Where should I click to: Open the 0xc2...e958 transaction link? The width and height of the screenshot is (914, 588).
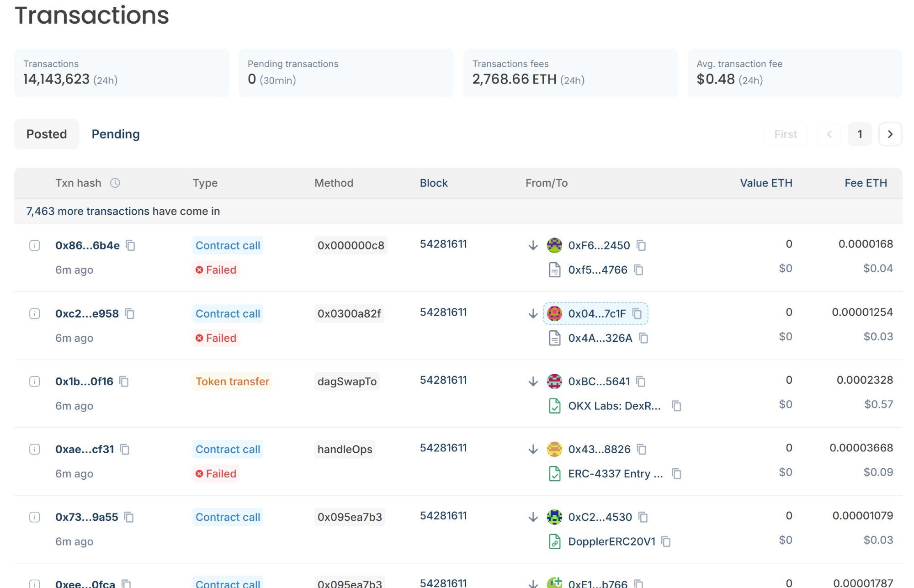[87, 314]
